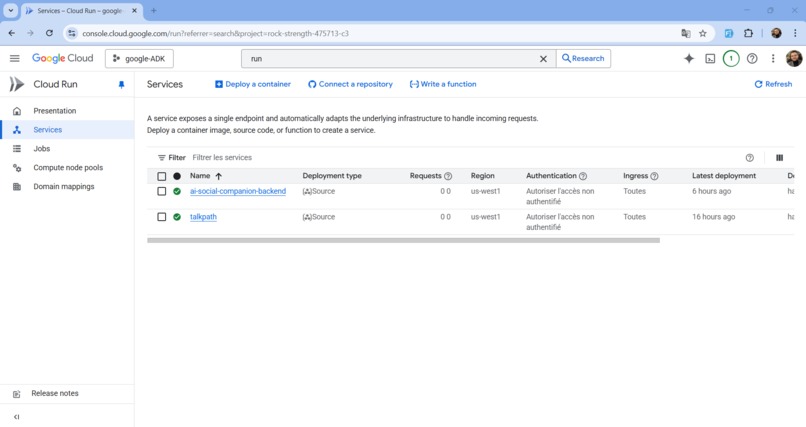Viewport: 806px width, 427px height.
Task: Open Jobs in the sidebar
Action: pyautogui.click(x=42, y=149)
